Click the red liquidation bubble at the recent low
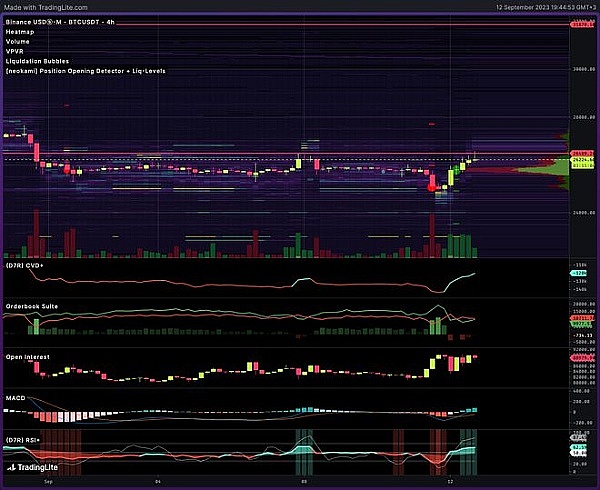600x490 pixels. (432, 186)
